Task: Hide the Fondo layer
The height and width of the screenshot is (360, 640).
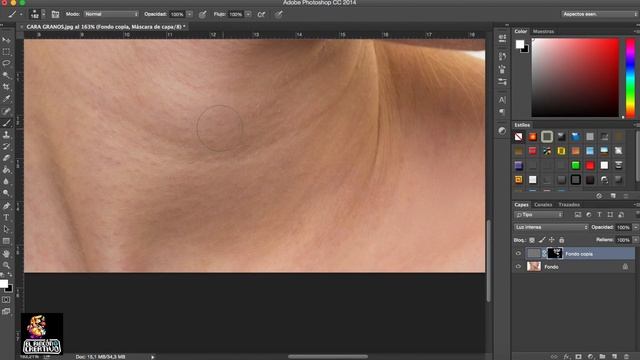Action: pyautogui.click(x=518, y=267)
